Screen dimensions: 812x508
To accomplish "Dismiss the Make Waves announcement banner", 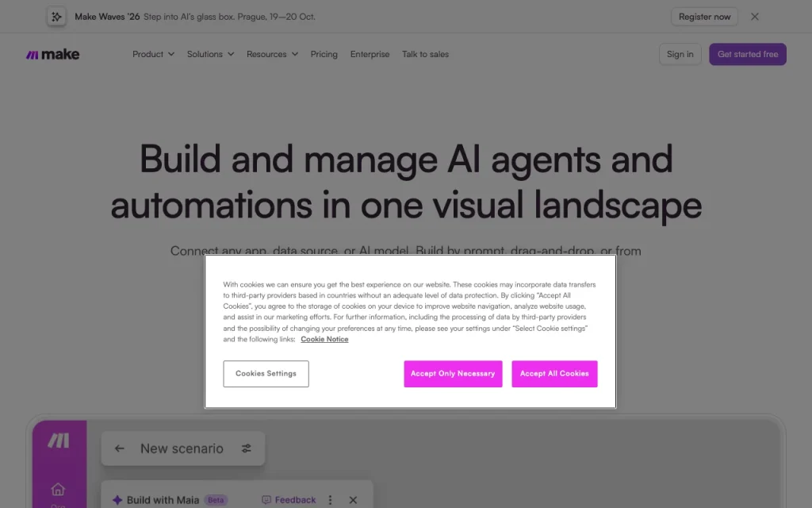I will point(755,17).
